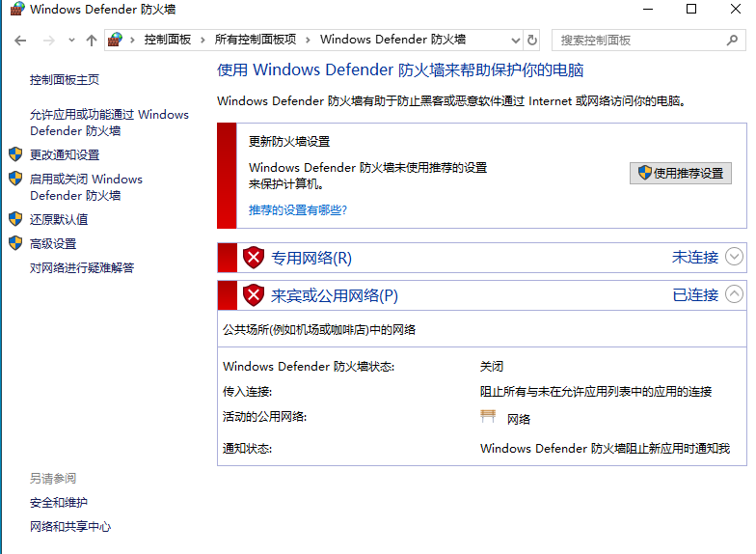Open 更改通知设置 link
756x554 pixels.
[65, 154]
